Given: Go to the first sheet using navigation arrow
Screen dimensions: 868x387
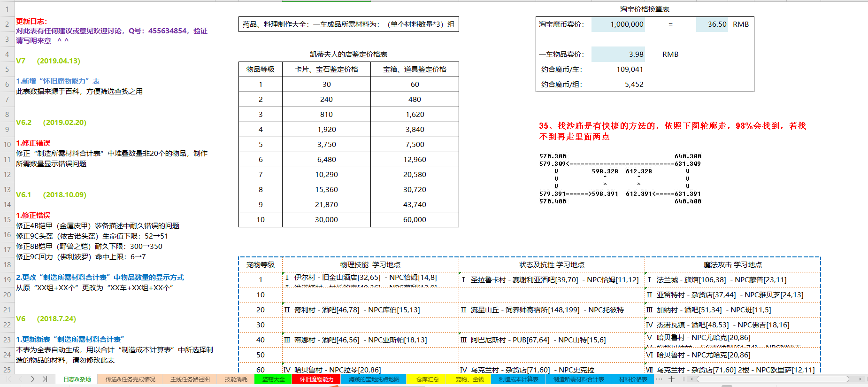Looking at the screenshot, I should (9, 379).
